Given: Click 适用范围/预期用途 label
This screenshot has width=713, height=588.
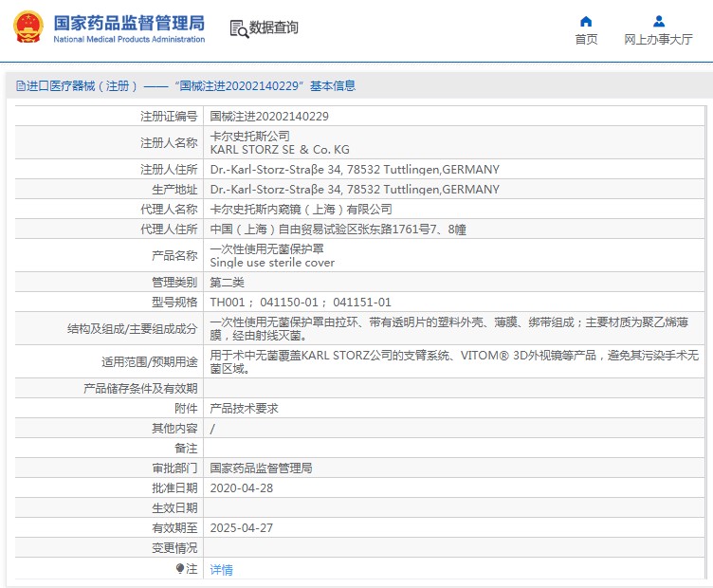Looking at the screenshot, I should (x=150, y=362).
